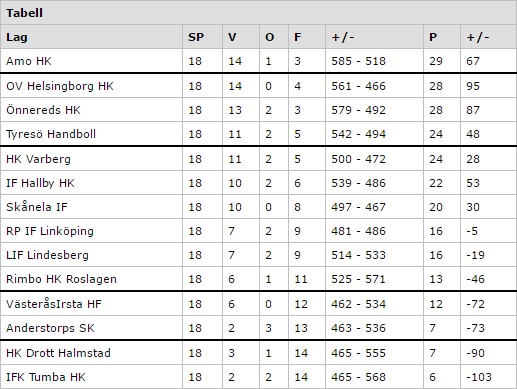The height and width of the screenshot is (389, 517).
Task: Select the RP IF Linköping team
Action: click(50, 231)
